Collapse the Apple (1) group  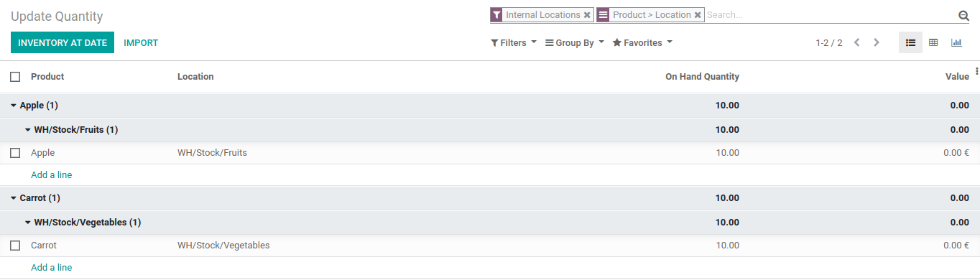point(34,106)
